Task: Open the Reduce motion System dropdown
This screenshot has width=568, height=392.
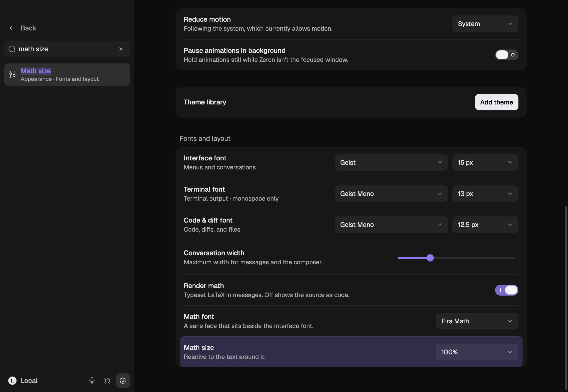Action: tap(485, 24)
